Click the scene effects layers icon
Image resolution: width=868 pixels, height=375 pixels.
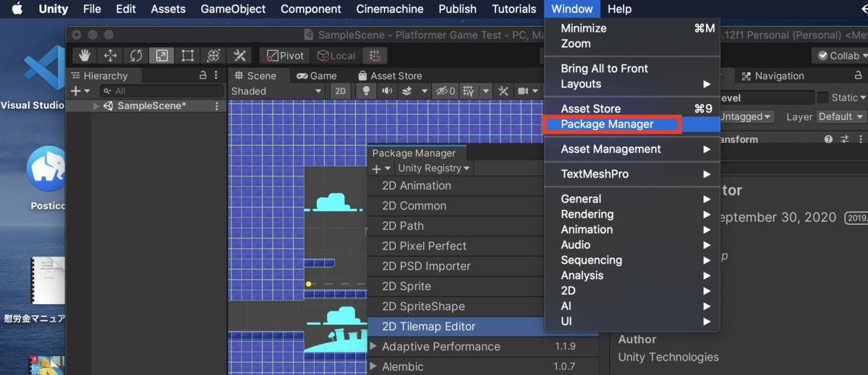pos(407,91)
